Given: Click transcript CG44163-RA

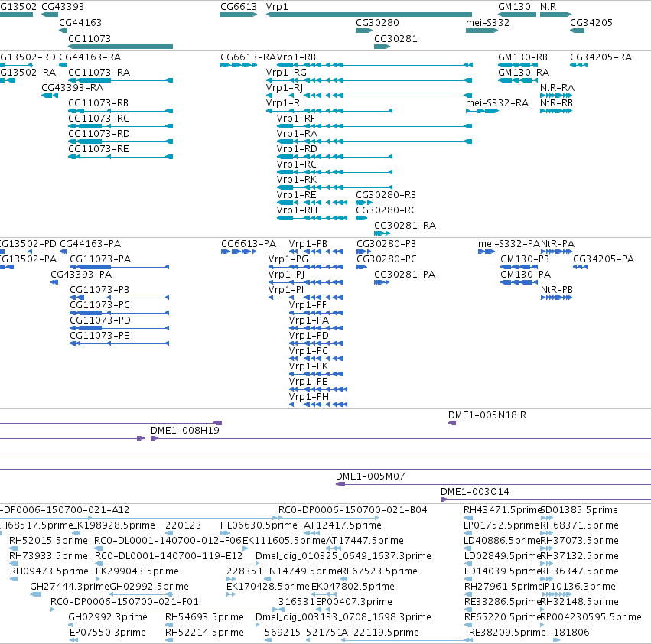Looking at the screenshot, I should coord(90,57).
